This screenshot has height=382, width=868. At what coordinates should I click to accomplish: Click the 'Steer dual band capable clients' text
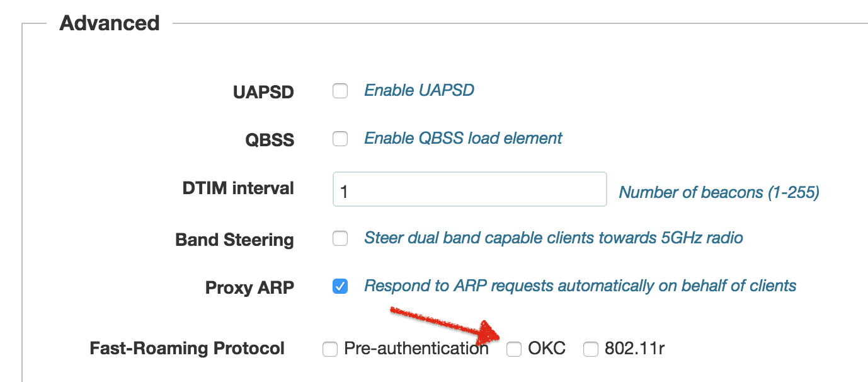pyautogui.click(x=553, y=238)
